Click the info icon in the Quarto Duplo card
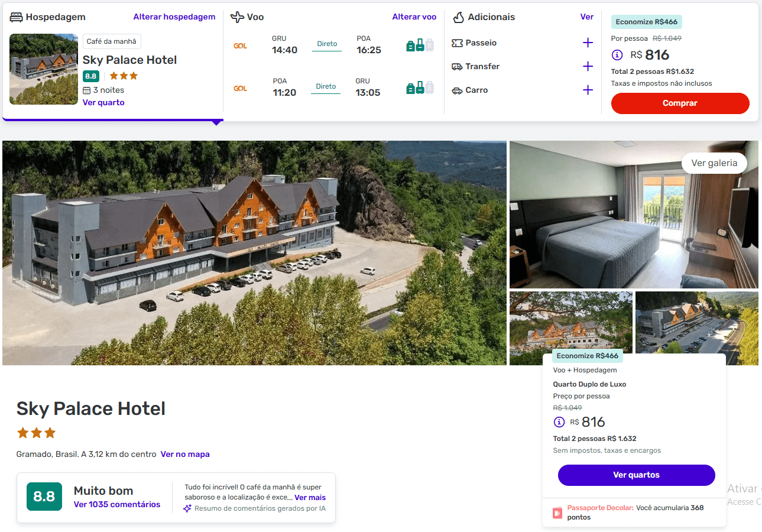 (559, 422)
